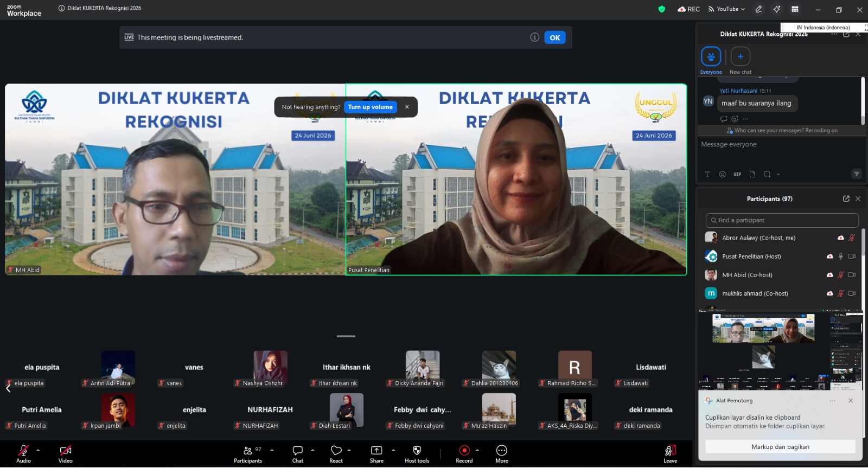This screenshot has width=868, height=468.
Task: Open Participants panel from toolbar
Action: pos(248,453)
